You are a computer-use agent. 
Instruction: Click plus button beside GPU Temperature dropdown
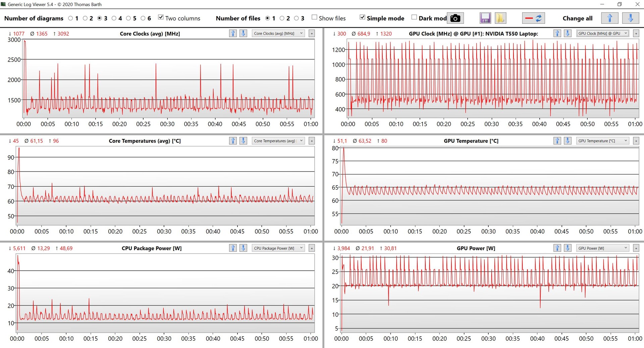(636, 141)
